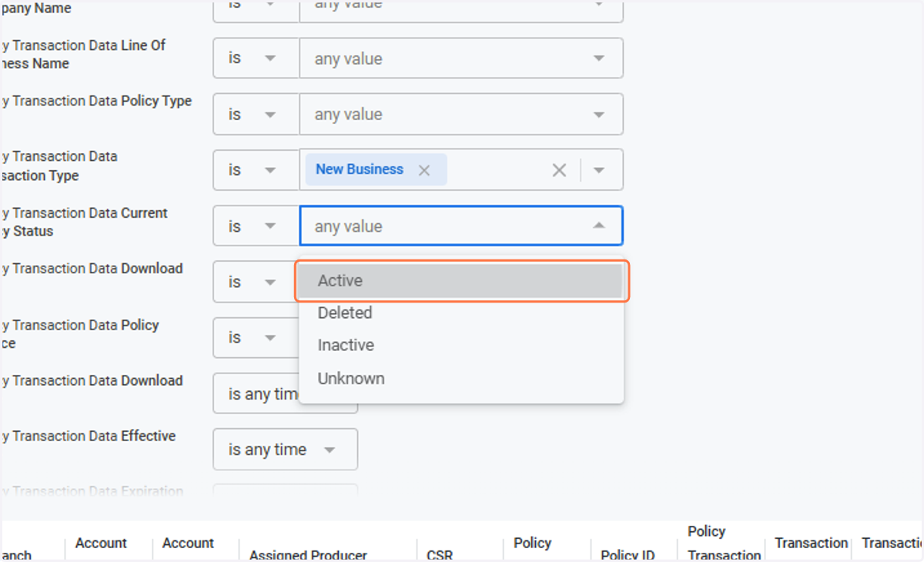Clear all Transaction Type values
The image size is (924, 562).
pyautogui.click(x=559, y=170)
